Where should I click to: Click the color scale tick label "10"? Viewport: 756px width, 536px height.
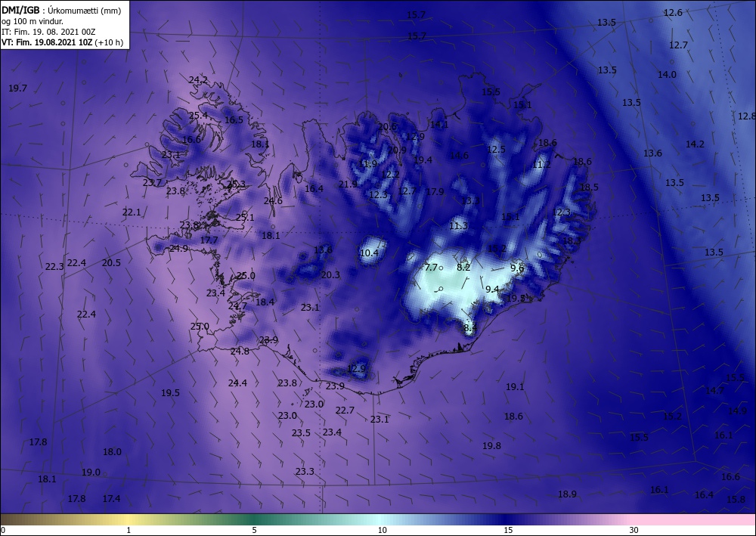(x=382, y=530)
